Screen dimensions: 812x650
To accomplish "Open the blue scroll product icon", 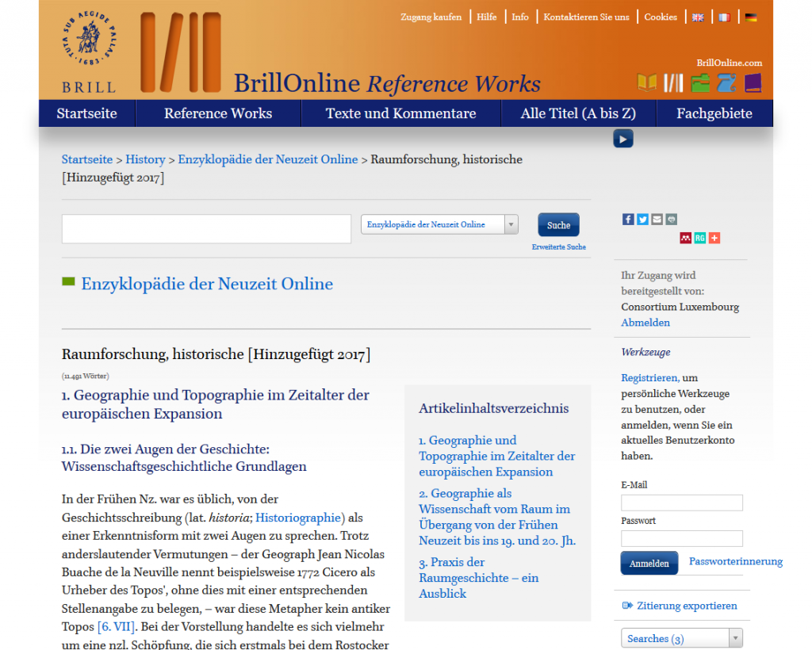I will coord(726,82).
